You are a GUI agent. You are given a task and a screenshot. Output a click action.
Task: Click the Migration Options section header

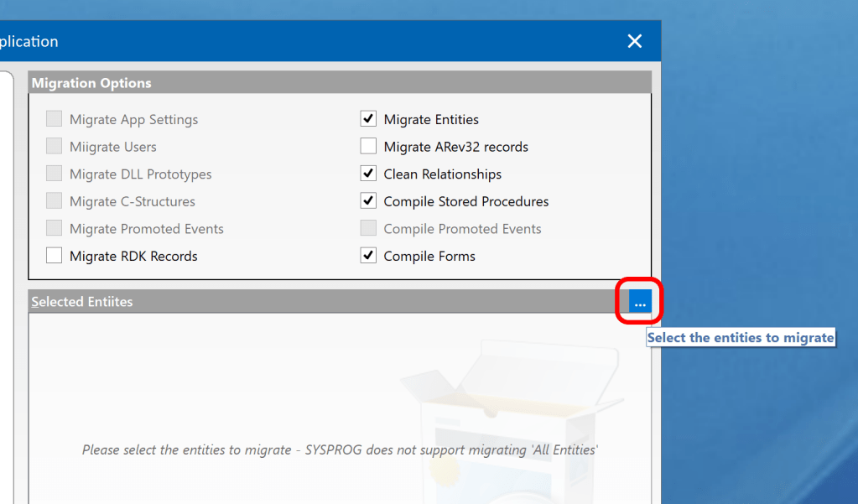[x=91, y=82]
